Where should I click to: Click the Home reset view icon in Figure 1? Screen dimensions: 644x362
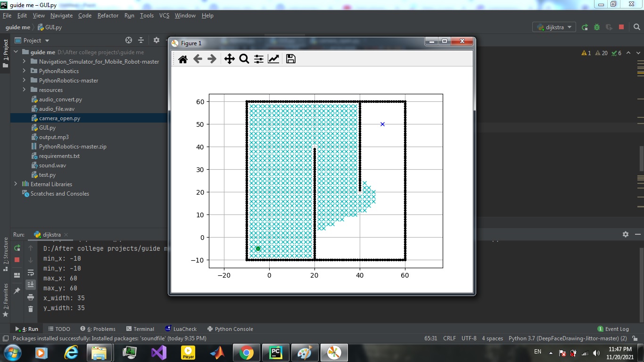[x=183, y=59]
